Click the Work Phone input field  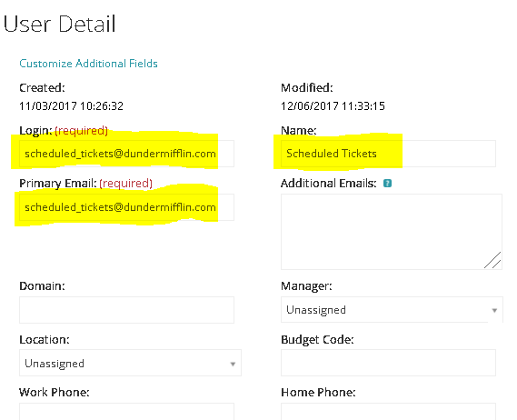(126, 412)
